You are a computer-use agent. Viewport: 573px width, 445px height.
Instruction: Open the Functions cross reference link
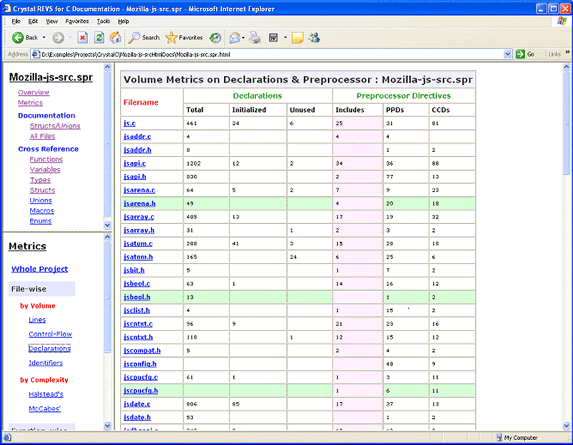click(x=46, y=159)
